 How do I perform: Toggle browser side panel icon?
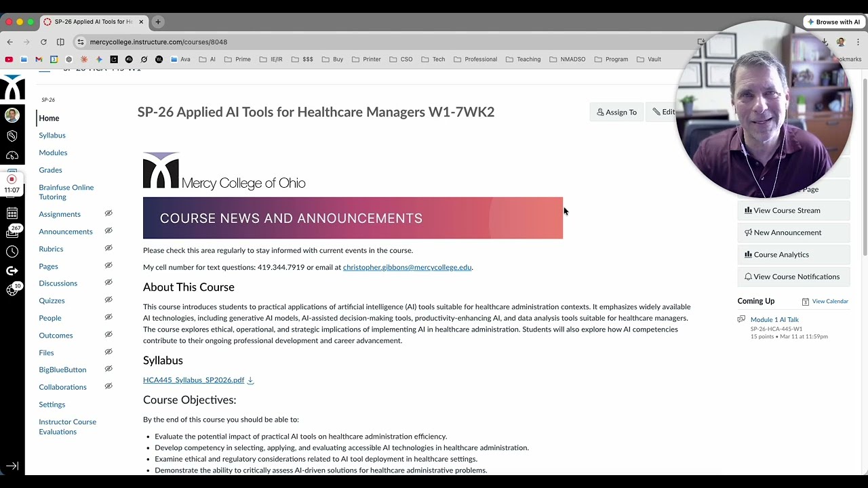coord(60,42)
